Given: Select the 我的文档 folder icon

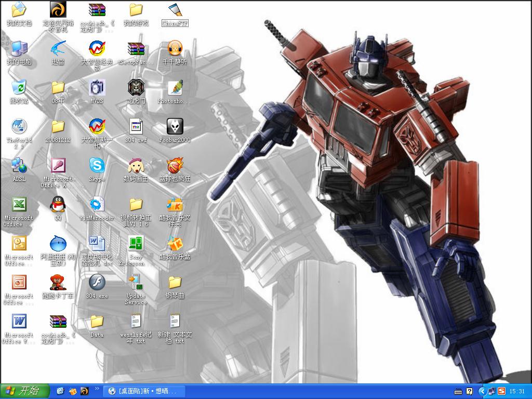Looking at the screenshot, I should click(x=19, y=10).
